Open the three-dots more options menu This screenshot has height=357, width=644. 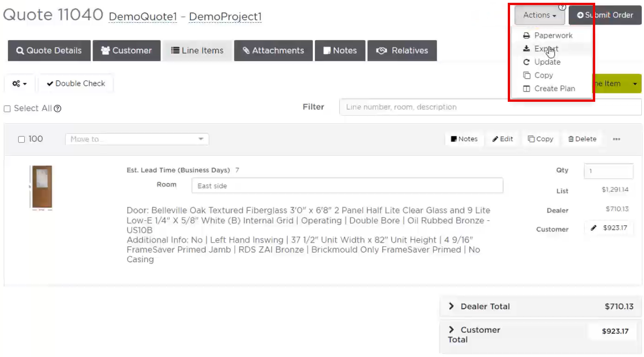point(616,139)
